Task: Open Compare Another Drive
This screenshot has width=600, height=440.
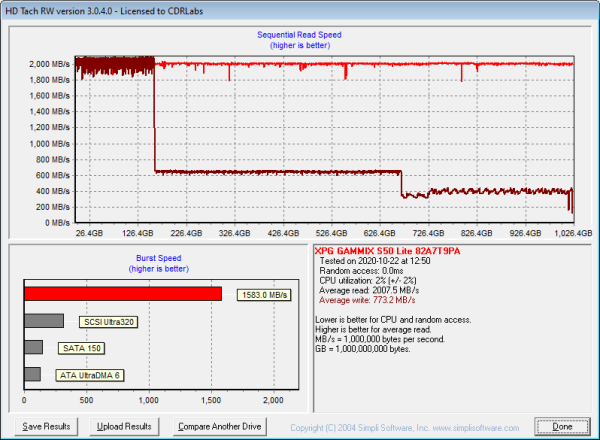Action: click(220, 427)
